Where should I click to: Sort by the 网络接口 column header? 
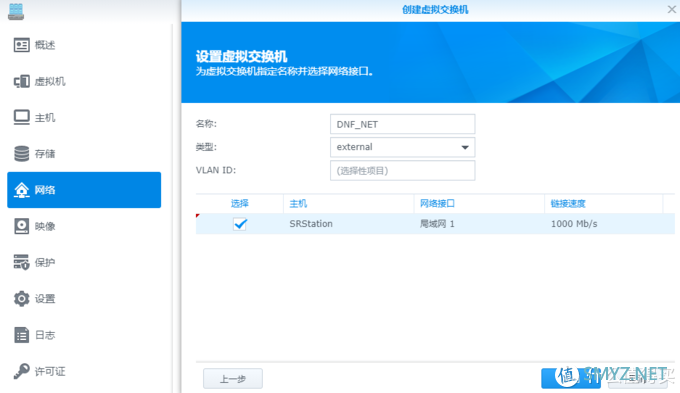coord(479,203)
